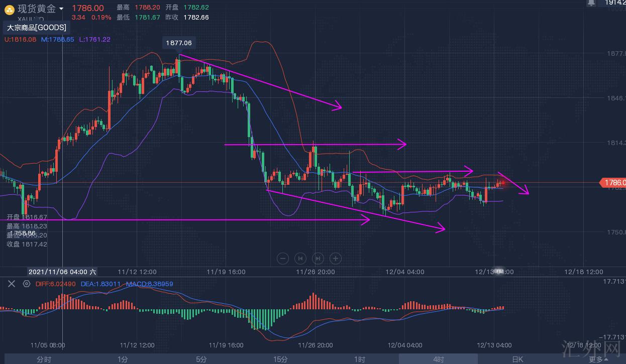This screenshot has width=626, height=364.
Task: Click the 1750.8 price axis label
Action: [x=615, y=232]
